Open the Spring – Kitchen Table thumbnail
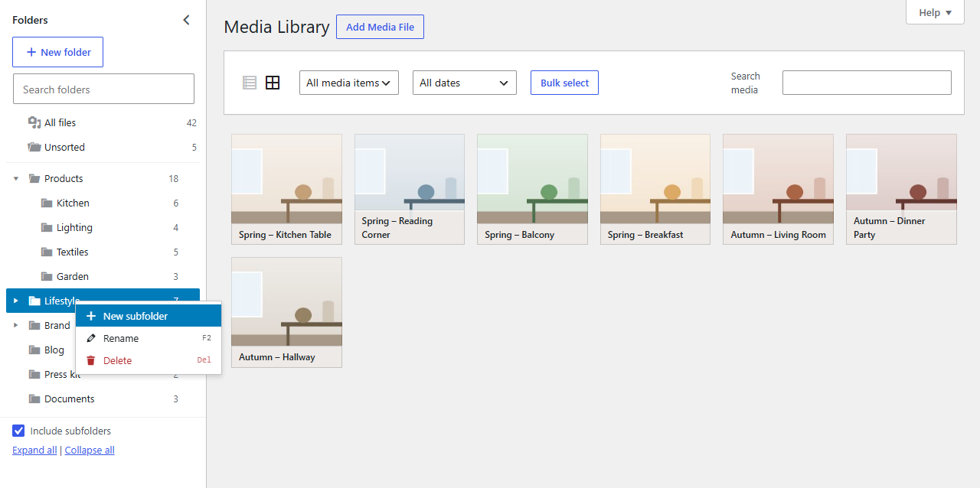980x488 pixels. 286,189
